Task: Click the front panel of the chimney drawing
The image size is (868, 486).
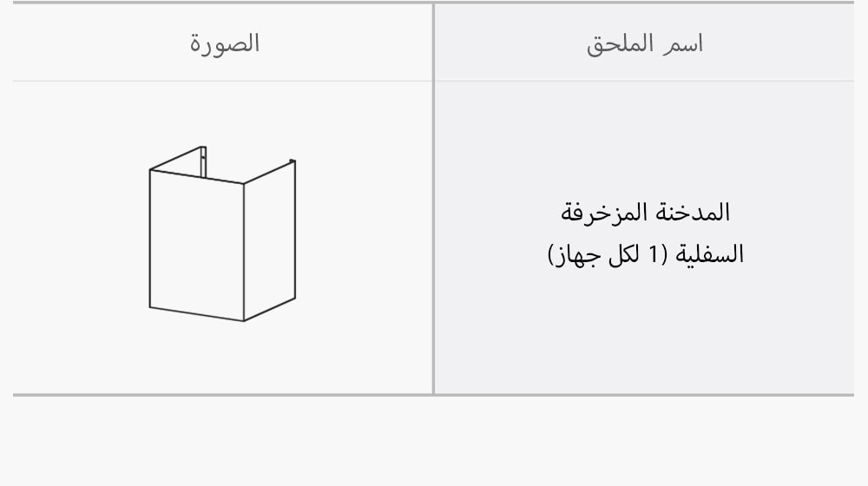Action: 196,243
